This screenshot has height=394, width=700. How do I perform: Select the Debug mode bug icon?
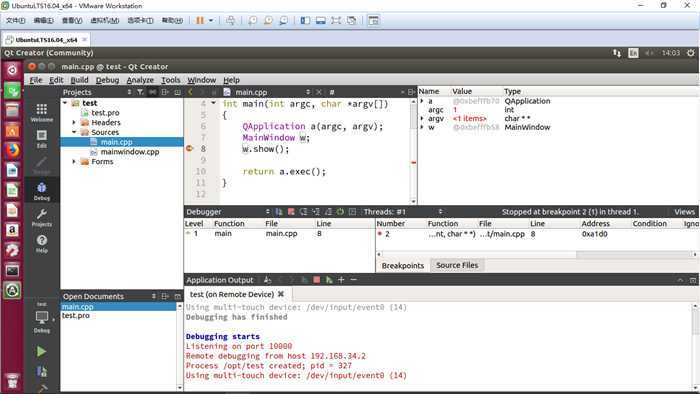point(42,191)
